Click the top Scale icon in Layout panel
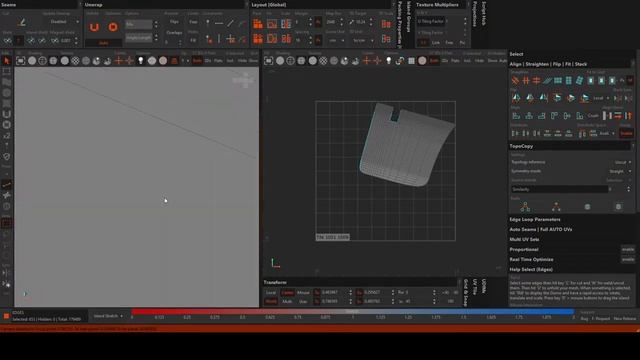This screenshot has width=640, height=360. point(286,24)
